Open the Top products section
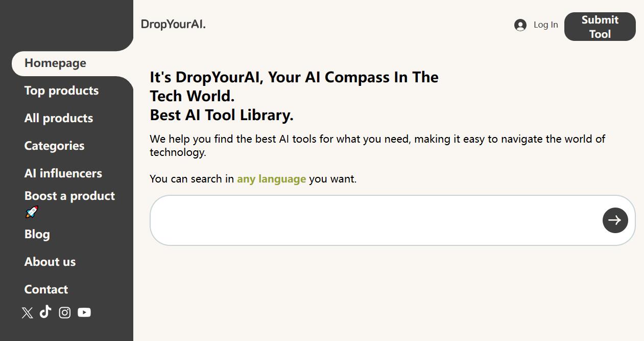This screenshot has width=644, height=341. [x=61, y=90]
